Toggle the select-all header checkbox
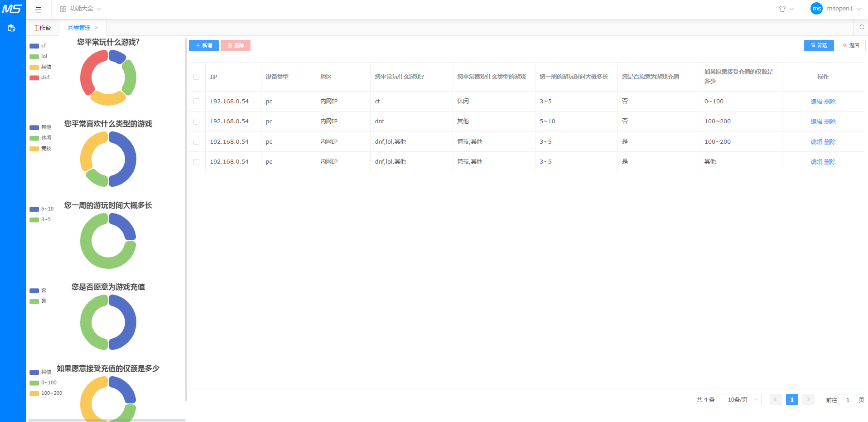Viewport: 868px width, 422px height. click(x=197, y=77)
